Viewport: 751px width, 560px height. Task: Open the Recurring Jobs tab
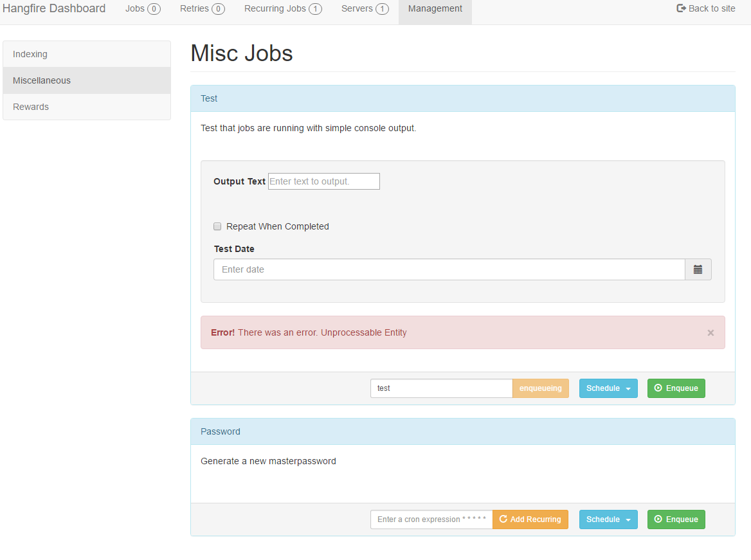tap(282, 8)
